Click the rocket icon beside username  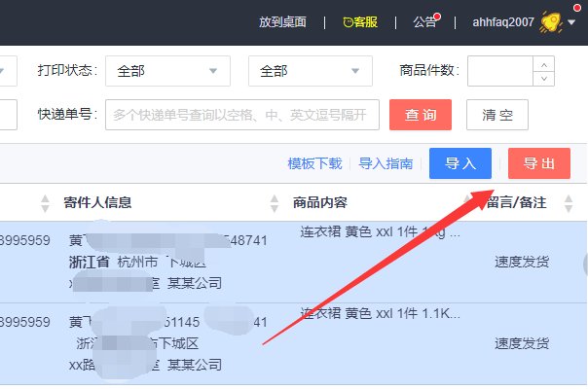click(550, 21)
